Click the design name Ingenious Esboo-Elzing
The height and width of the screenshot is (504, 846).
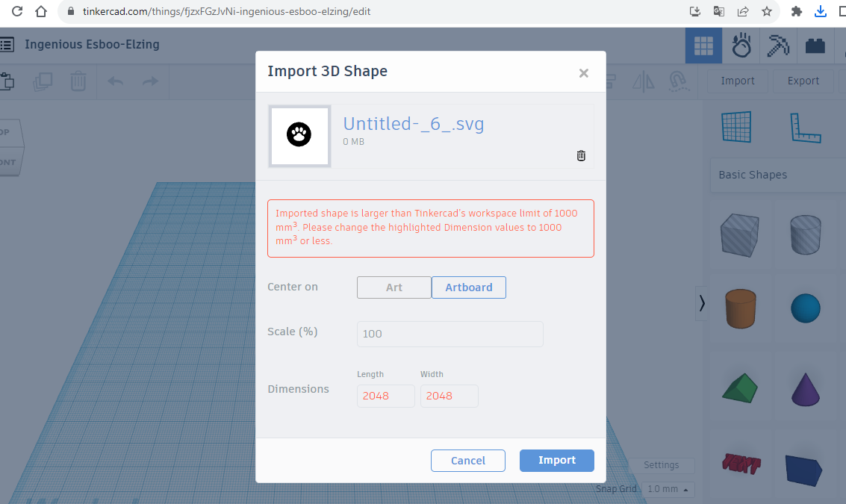93,44
